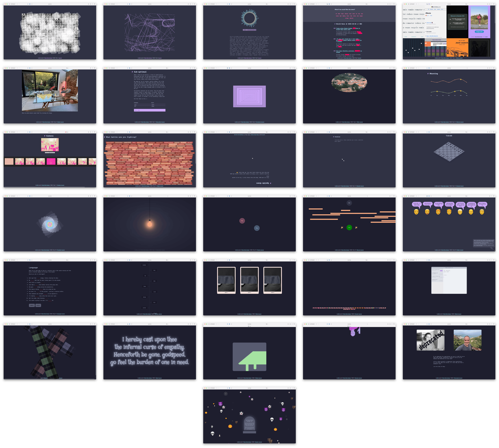
Task: Select 'docs' in the octothorp.es navigation
Action: [x=442, y=9]
